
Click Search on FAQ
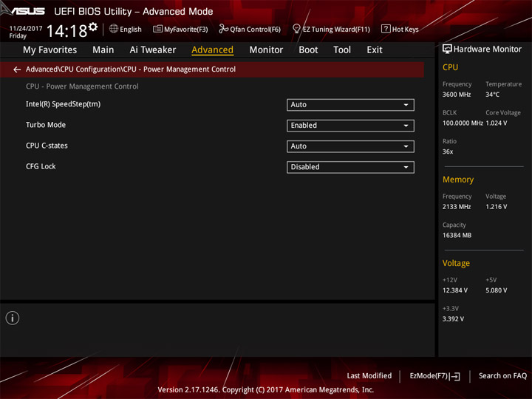point(502,376)
